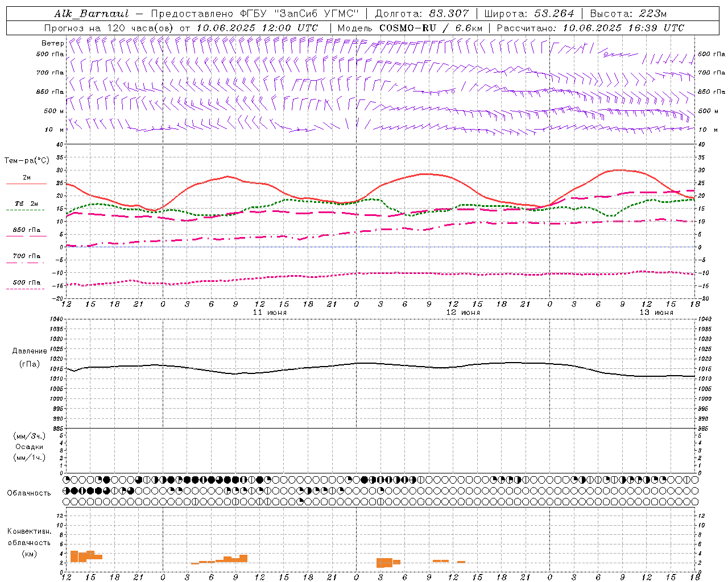Click the Td 2м dew point legend entry

point(26,206)
